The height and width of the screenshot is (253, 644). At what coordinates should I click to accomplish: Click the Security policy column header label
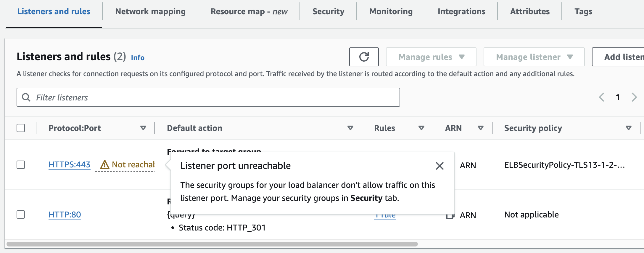[x=533, y=128]
